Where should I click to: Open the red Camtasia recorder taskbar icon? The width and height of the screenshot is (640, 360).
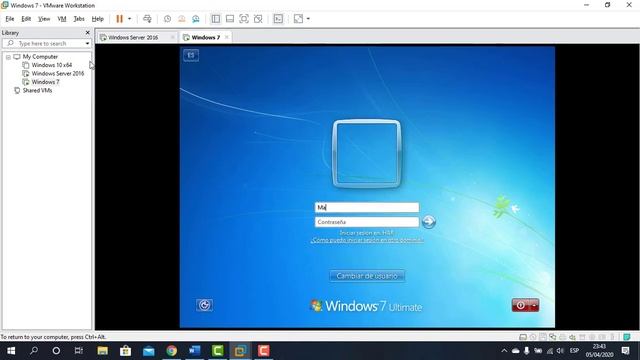tap(264, 351)
